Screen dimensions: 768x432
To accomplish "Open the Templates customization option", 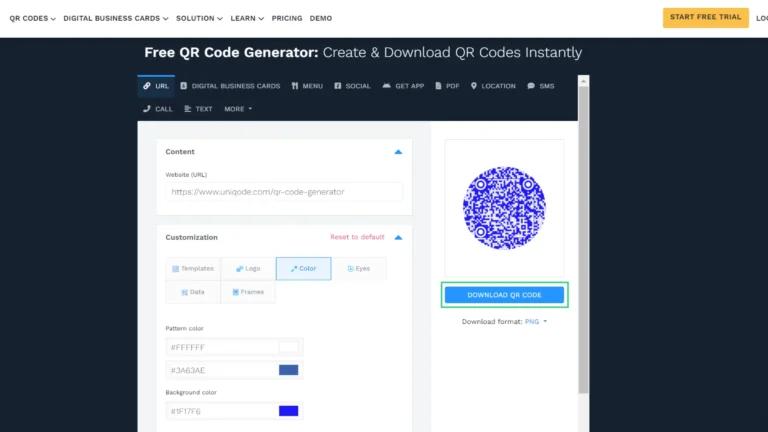I will pyautogui.click(x=193, y=268).
